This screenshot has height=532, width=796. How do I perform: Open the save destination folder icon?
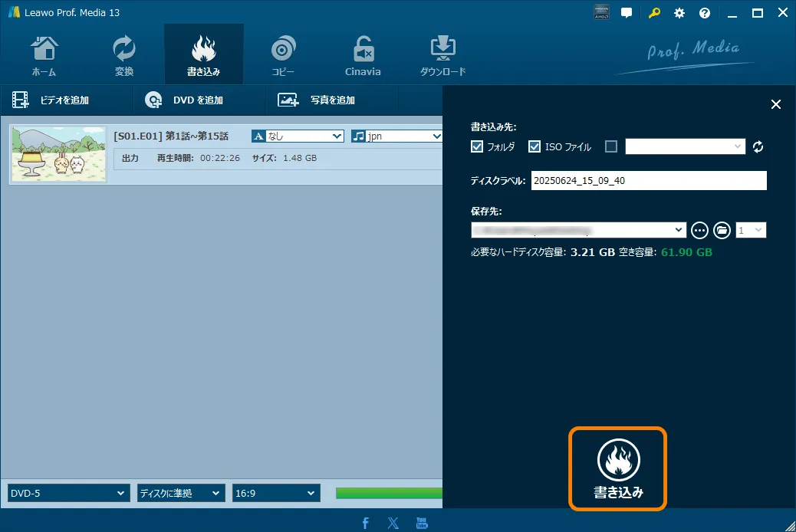point(722,231)
